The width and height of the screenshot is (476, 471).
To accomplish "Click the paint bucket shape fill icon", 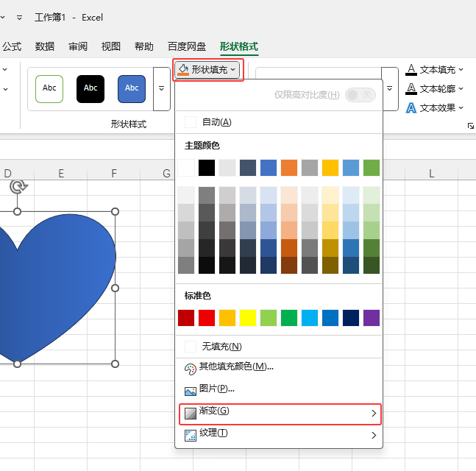I will point(183,70).
